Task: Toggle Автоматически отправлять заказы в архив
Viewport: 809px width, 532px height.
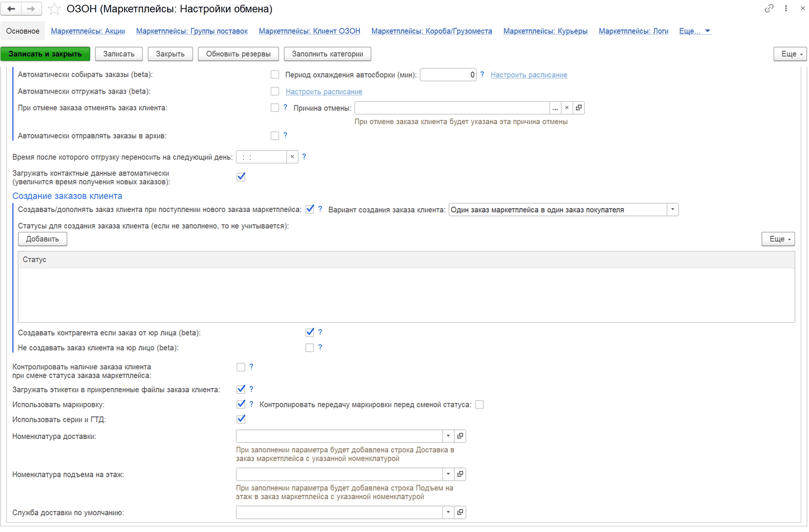Action: 275,136
